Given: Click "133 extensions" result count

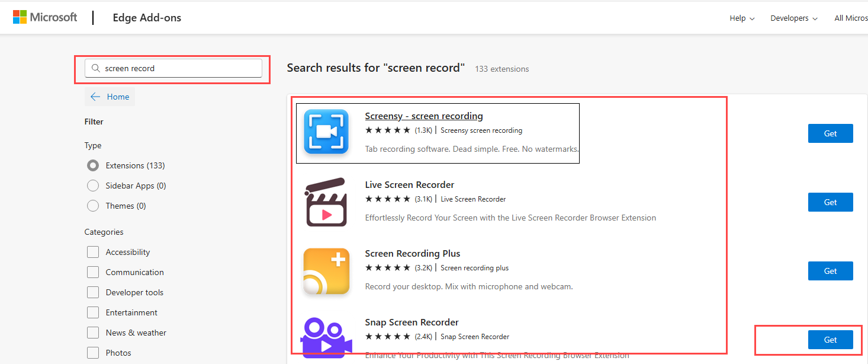Looking at the screenshot, I should pos(502,69).
